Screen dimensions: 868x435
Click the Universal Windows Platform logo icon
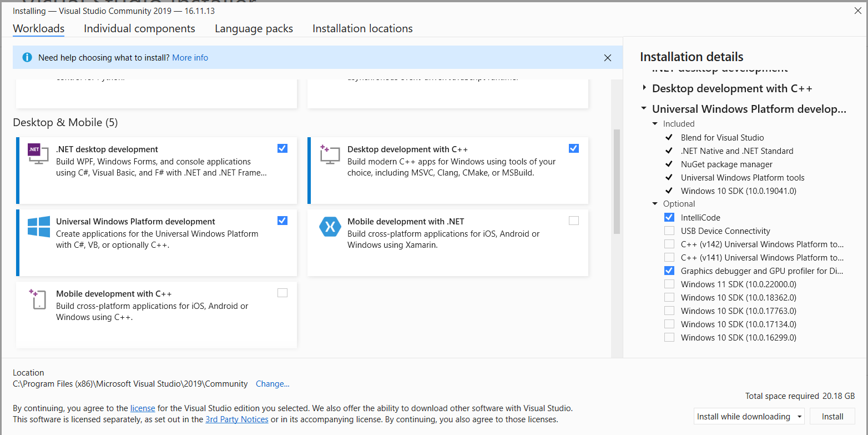point(39,226)
